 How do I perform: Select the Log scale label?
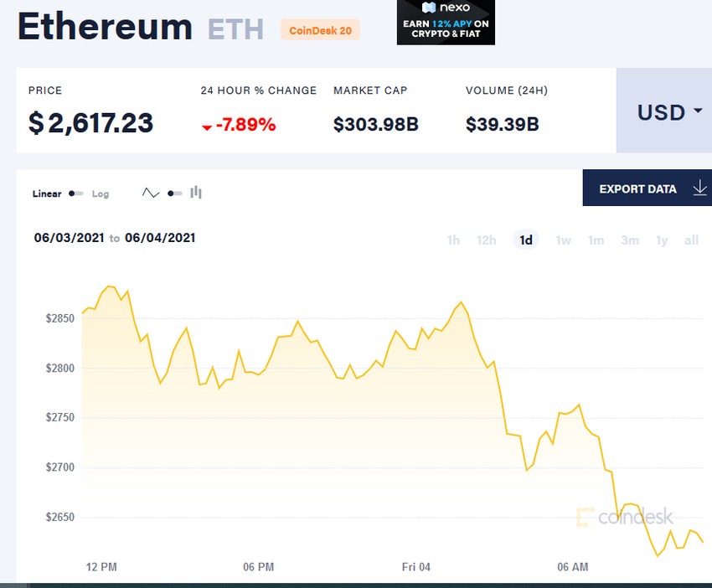pyautogui.click(x=101, y=193)
